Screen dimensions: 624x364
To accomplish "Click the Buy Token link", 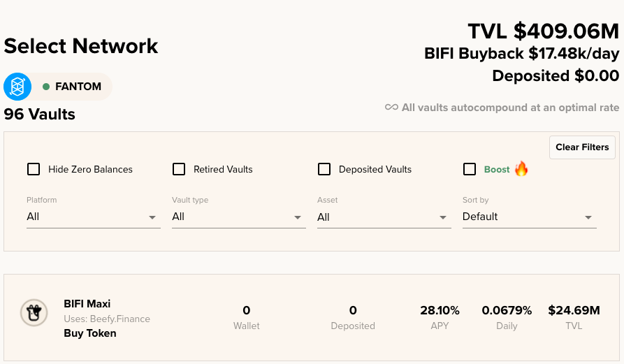I will tap(90, 333).
